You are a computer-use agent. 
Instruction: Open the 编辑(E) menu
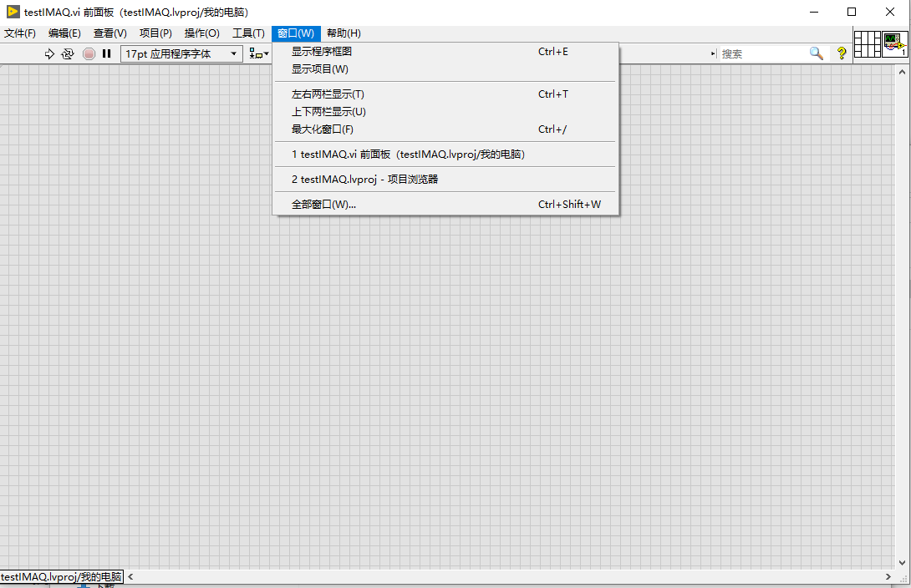(x=64, y=33)
